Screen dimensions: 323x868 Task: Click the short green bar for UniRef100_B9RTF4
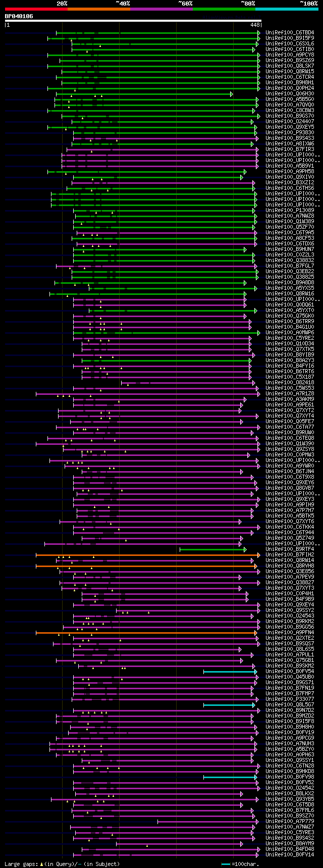pyautogui.click(x=213, y=549)
